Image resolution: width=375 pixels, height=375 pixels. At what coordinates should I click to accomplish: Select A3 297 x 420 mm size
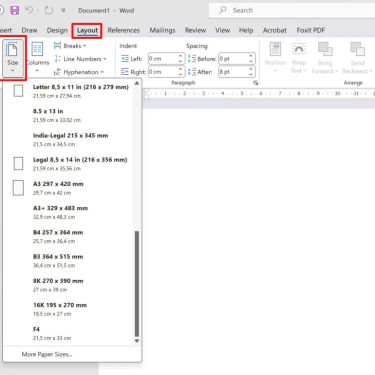pyautogui.click(x=68, y=188)
